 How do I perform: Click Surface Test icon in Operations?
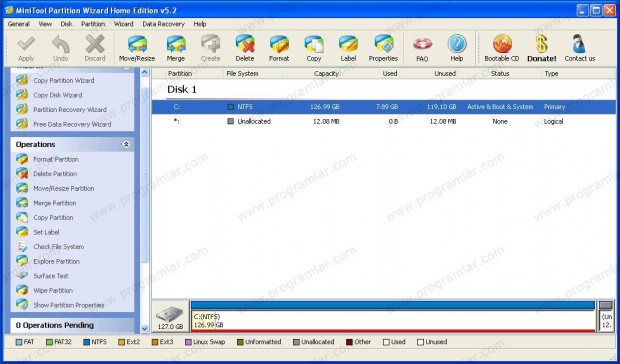[x=22, y=275]
